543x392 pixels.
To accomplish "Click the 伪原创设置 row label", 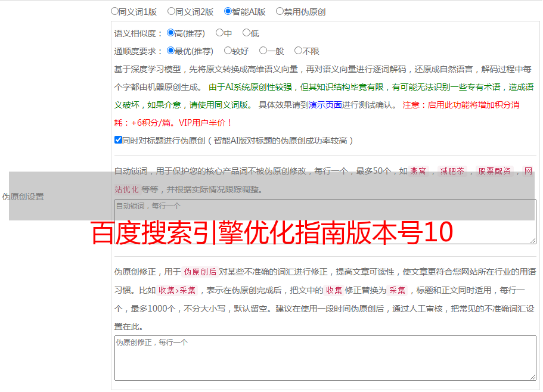I will click(23, 197).
